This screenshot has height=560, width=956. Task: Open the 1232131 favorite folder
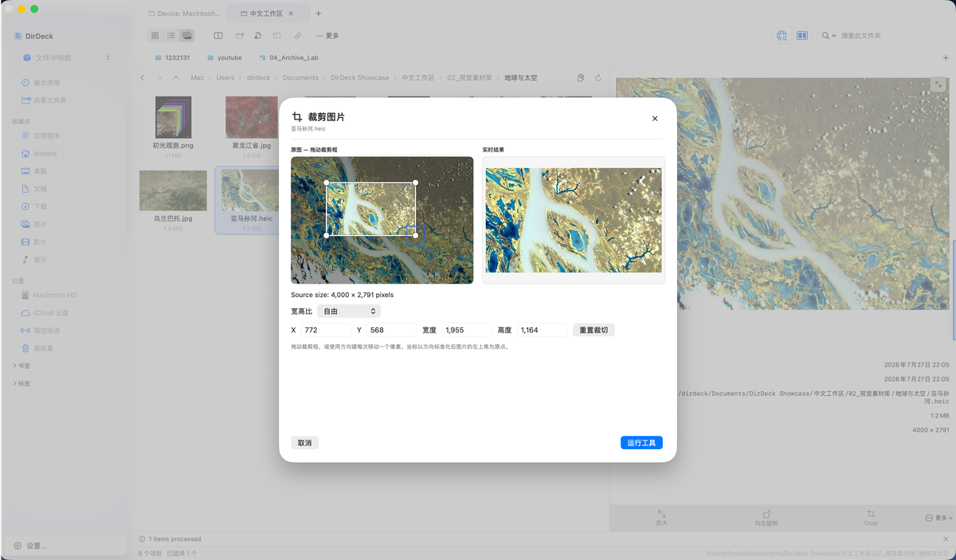[x=171, y=57]
